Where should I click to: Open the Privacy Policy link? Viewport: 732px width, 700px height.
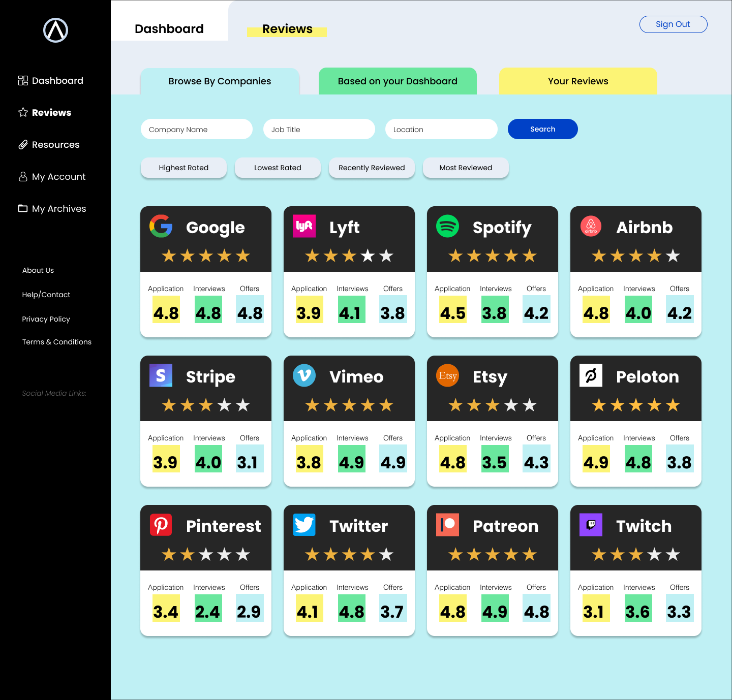(x=46, y=319)
